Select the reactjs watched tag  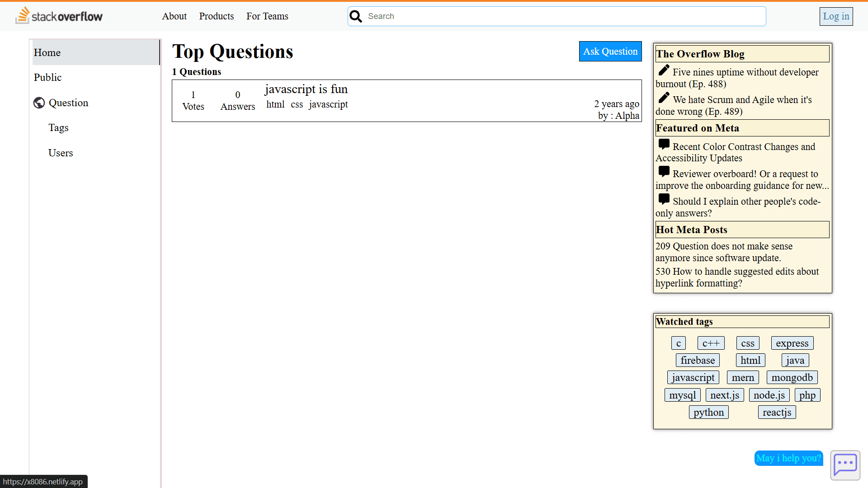pyautogui.click(x=777, y=412)
